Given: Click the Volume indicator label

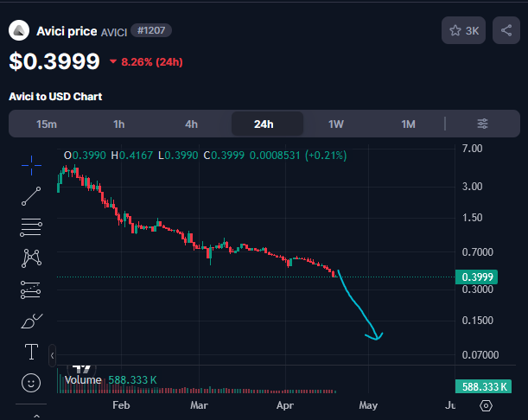Looking at the screenshot, I should pyautogui.click(x=83, y=380).
